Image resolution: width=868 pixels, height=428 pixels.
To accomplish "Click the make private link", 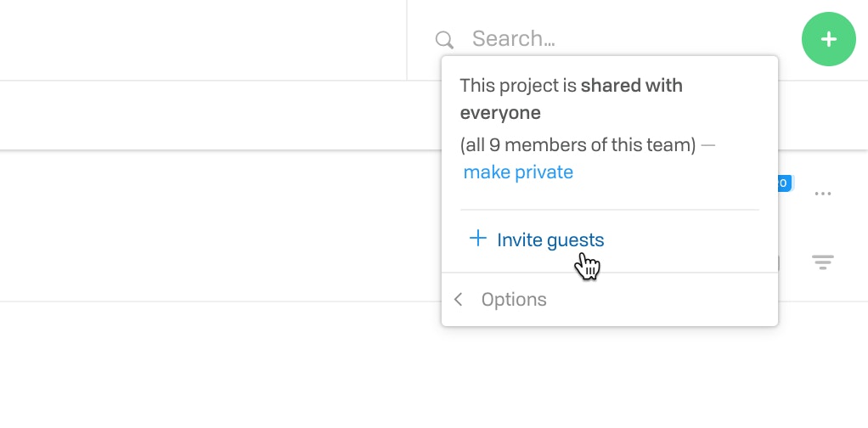I will pyautogui.click(x=518, y=172).
